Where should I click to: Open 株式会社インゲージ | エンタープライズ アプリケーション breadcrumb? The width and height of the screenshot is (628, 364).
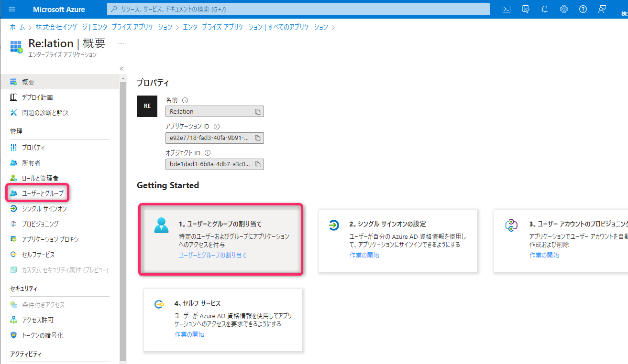pyautogui.click(x=104, y=27)
